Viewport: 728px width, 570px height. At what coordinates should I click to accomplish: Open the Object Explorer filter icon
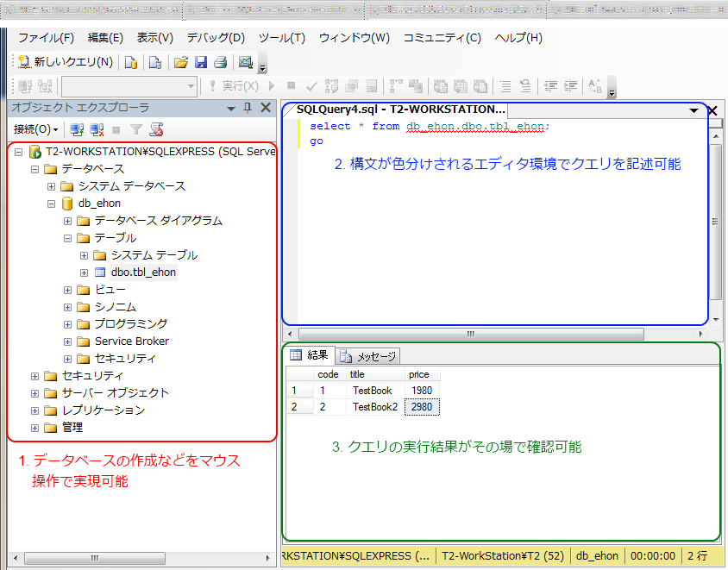coord(135,127)
